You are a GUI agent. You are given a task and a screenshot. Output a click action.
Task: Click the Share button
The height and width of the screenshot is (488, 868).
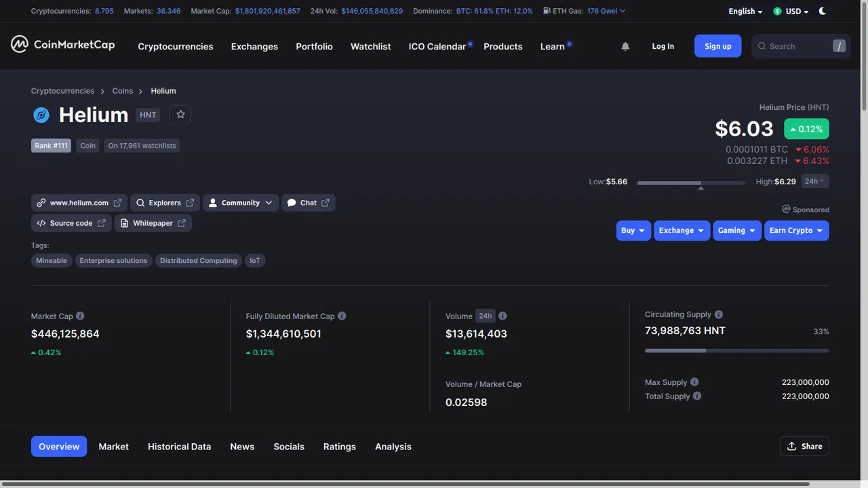coord(804,446)
